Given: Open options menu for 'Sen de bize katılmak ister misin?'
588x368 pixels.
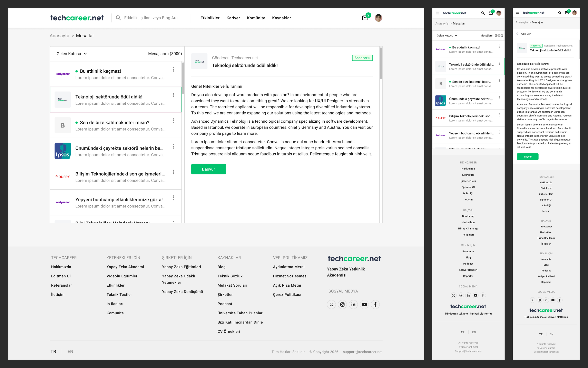Looking at the screenshot, I should (173, 121).
